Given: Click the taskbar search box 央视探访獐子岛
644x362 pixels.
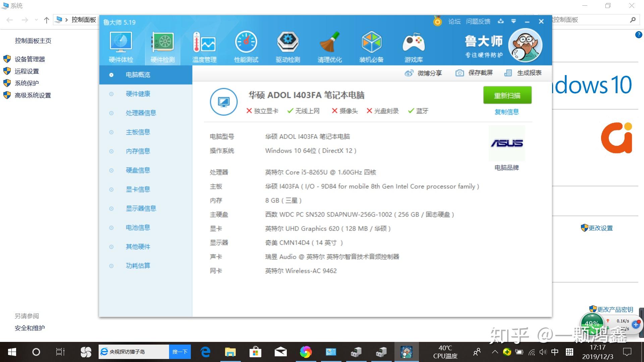Looking at the screenshot, I should [134, 352].
